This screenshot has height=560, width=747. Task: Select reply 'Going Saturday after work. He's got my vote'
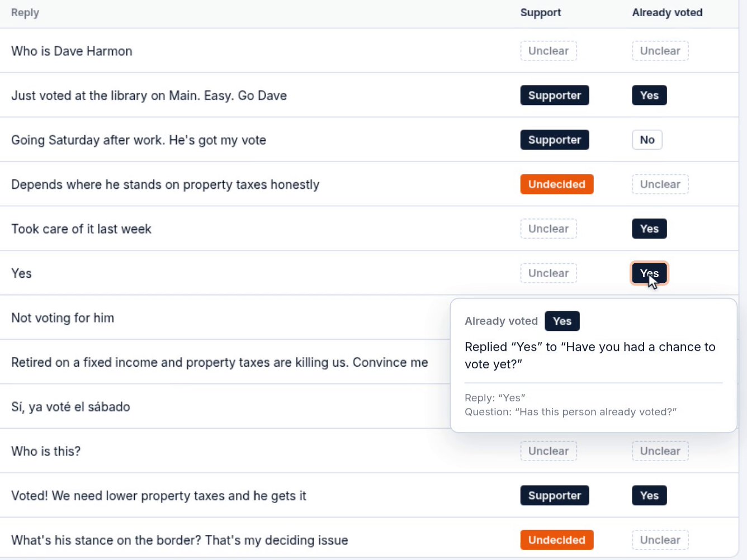click(x=139, y=140)
